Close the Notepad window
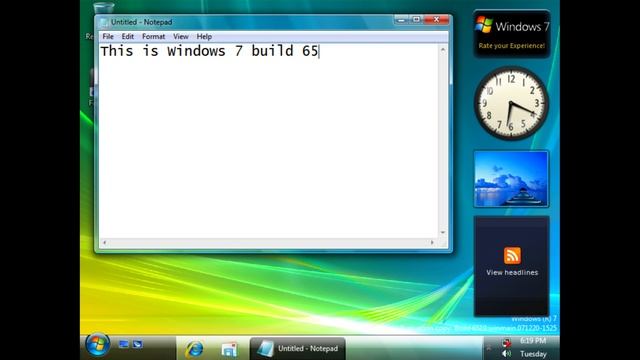 [436, 20]
